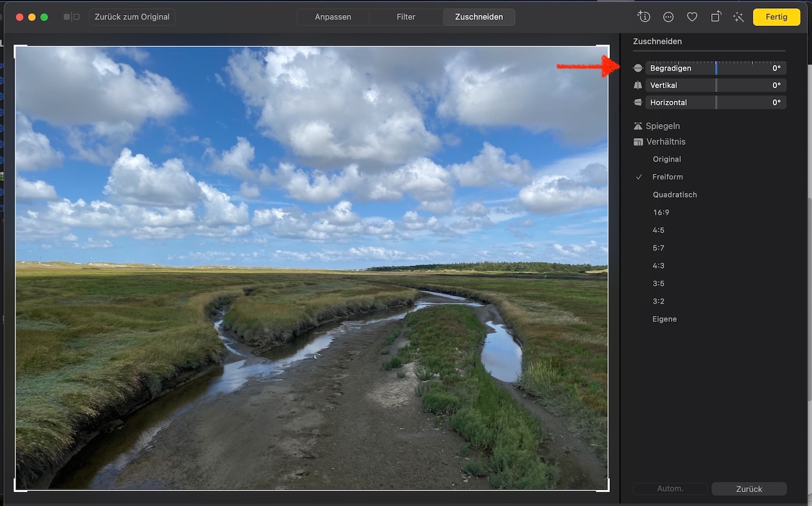Choose the 16:9 aspect ratio
The height and width of the screenshot is (506, 812).
[x=661, y=213]
